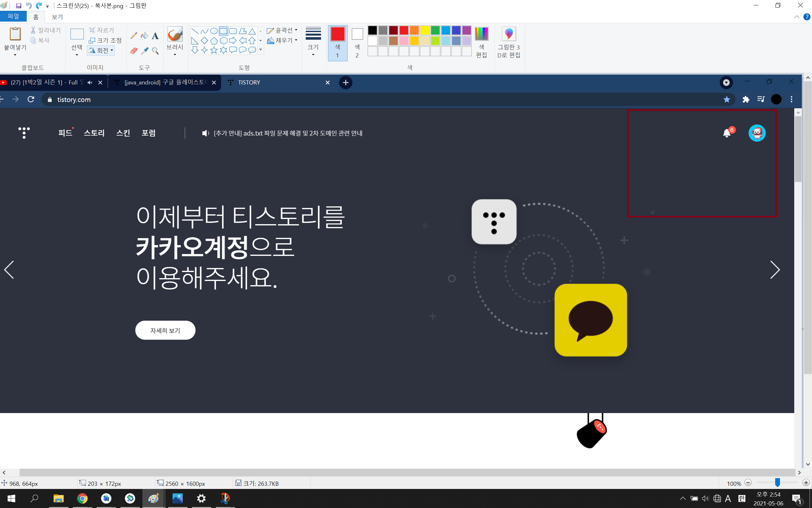This screenshot has height=508, width=812.
Task: Click the Crop (자르기) command
Action: pyautogui.click(x=102, y=30)
